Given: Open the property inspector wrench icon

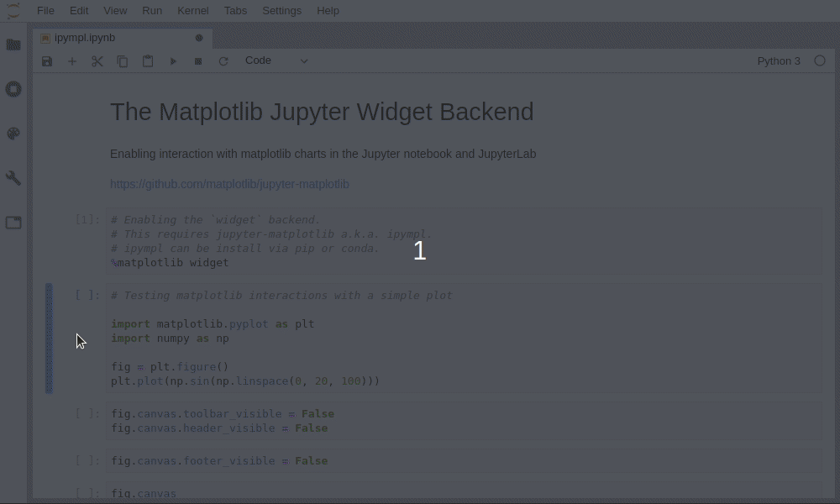Looking at the screenshot, I should click(13, 178).
